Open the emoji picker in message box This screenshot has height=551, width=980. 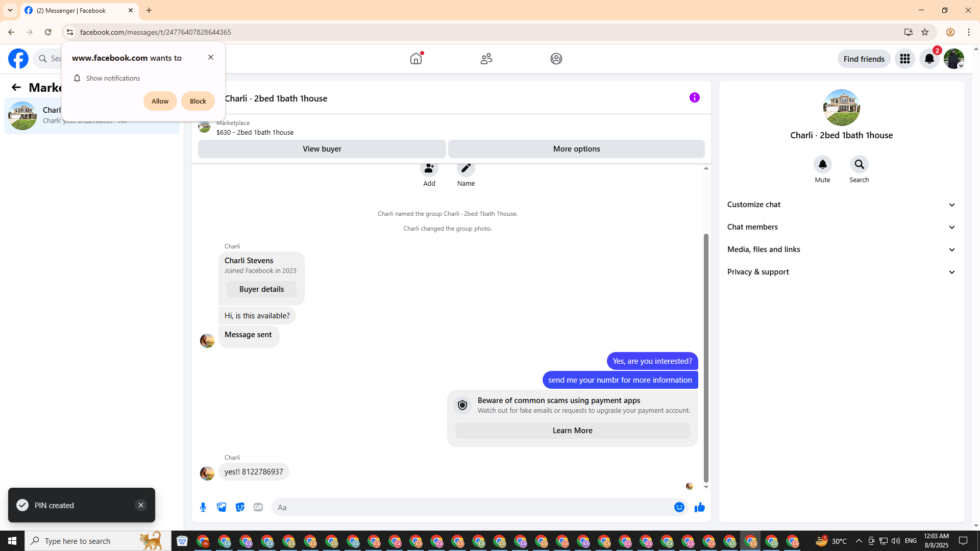tap(679, 507)
